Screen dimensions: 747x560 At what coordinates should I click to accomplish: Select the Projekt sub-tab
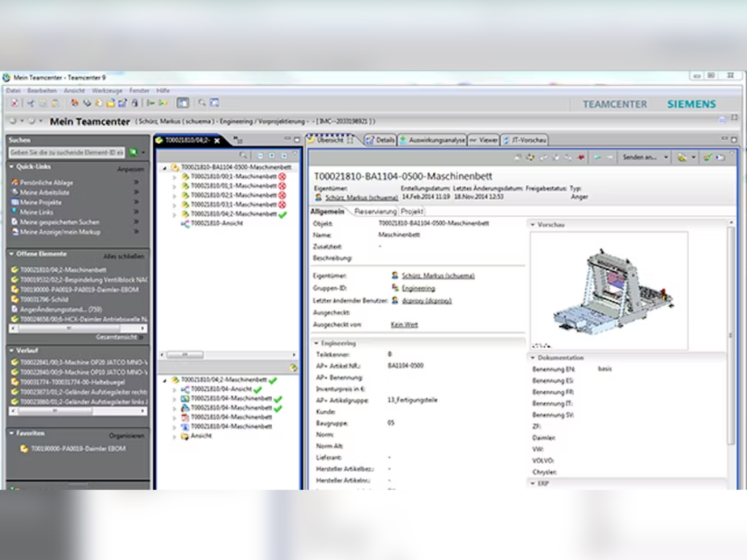coord(411,211)
